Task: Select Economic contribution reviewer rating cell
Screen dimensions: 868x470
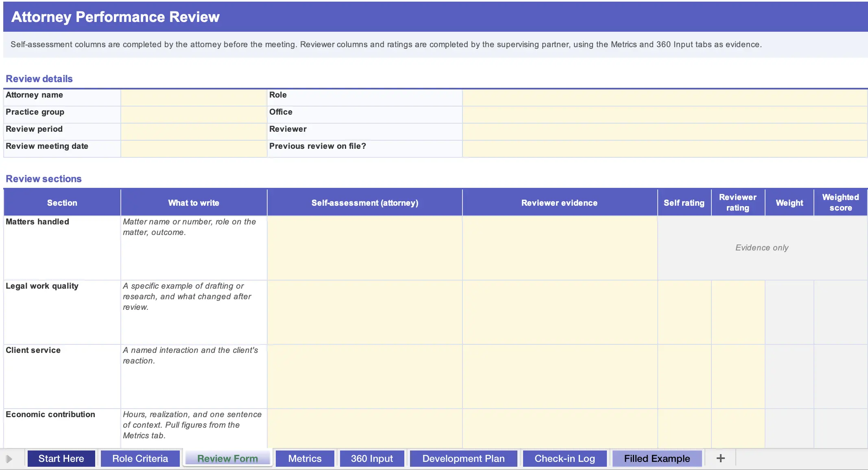Action: pos(738,429)
